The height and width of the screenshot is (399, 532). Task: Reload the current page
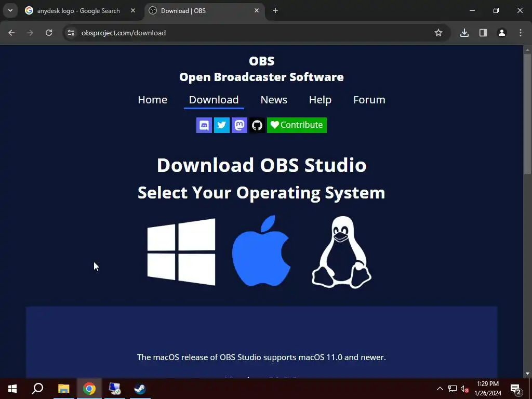49,33
